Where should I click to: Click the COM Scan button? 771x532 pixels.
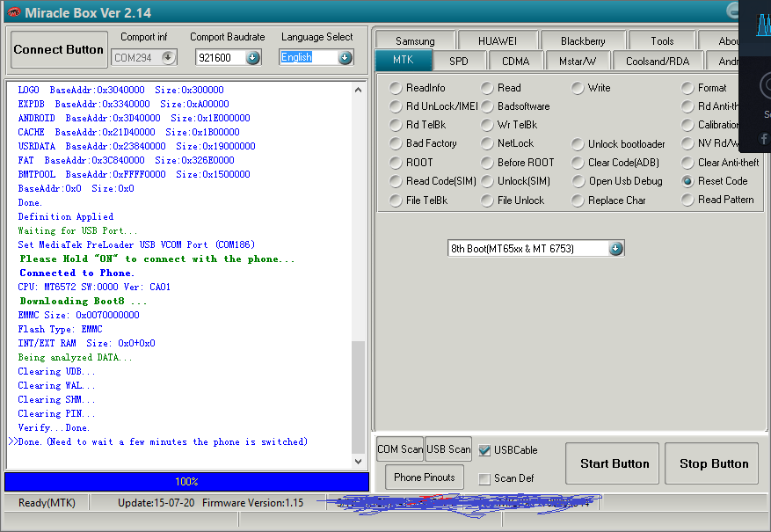(x=400, y=449)
